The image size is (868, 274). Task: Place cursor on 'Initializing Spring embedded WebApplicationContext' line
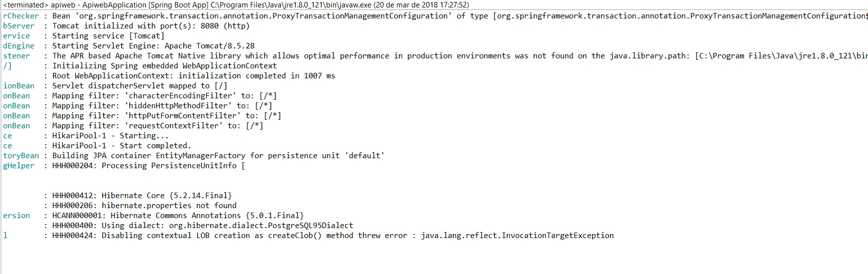[164, 66]
